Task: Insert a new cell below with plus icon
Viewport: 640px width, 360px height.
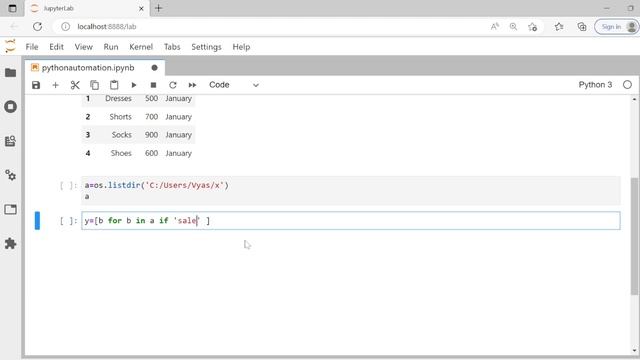Action: coord(56,85)
